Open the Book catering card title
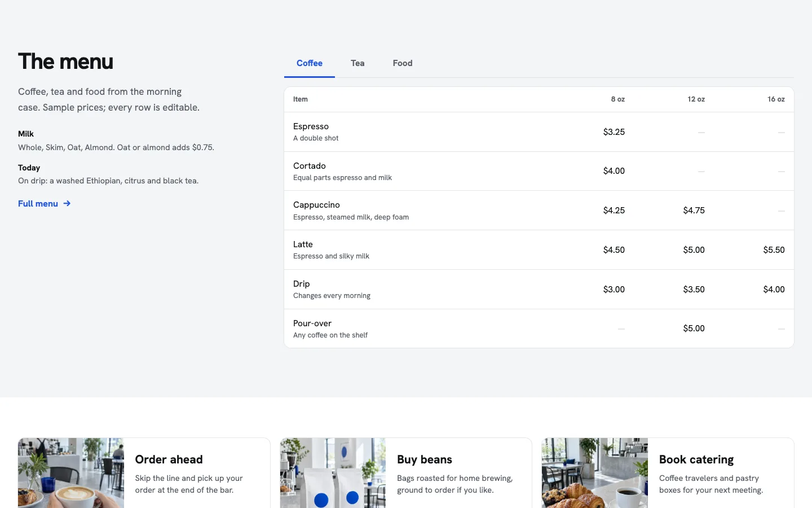Image resolution: width=812 pixels, height=508 pixels. click(x=696, y=459)
